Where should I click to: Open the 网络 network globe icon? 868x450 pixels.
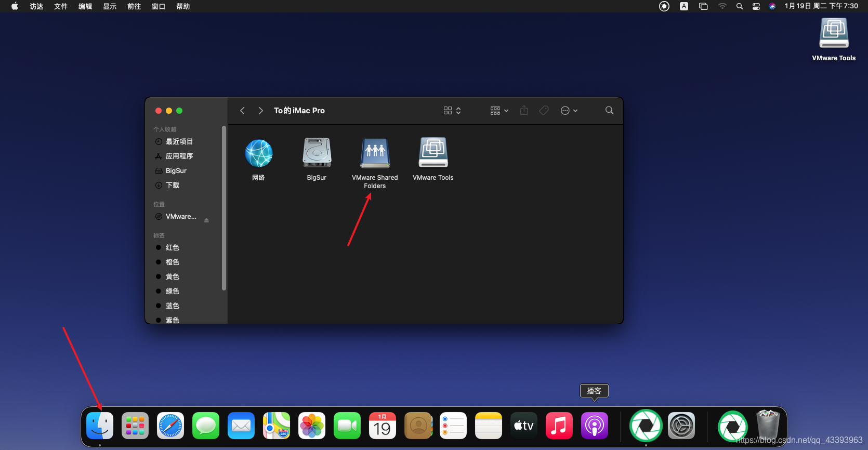point(259,153)
